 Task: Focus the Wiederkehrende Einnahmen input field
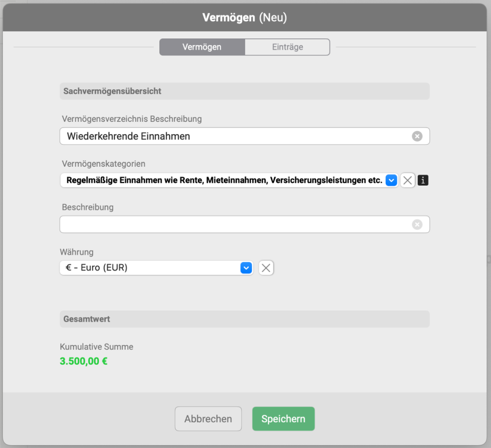click(x=235, y=136)
